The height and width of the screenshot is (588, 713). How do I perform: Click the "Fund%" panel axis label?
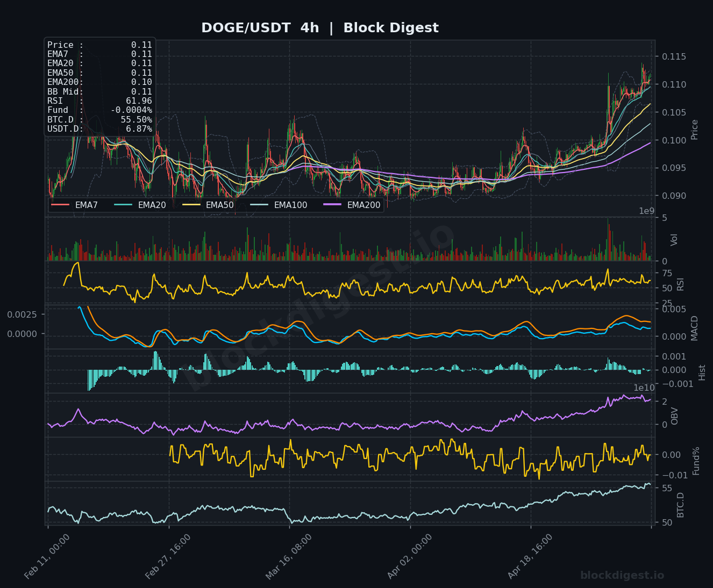point(696,460)
